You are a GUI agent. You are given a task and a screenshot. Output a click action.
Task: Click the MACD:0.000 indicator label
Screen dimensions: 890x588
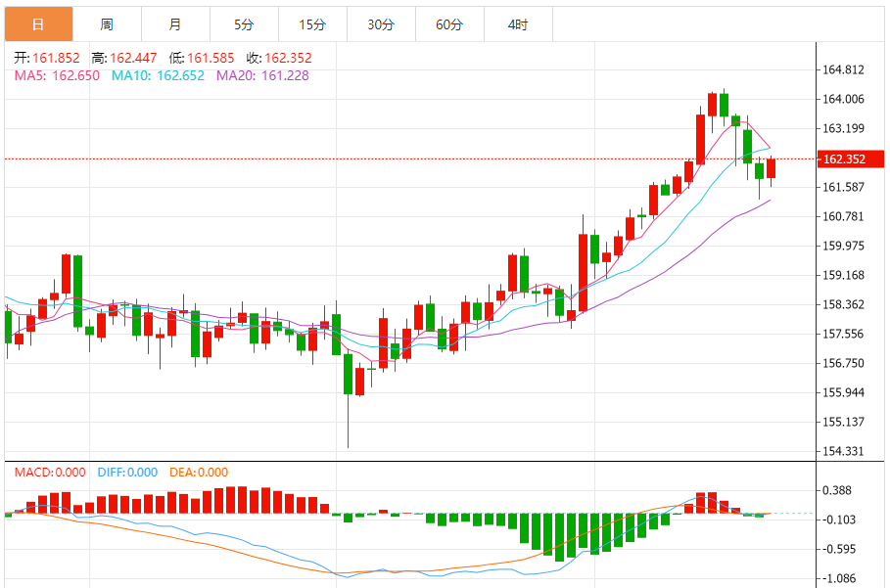50,473
